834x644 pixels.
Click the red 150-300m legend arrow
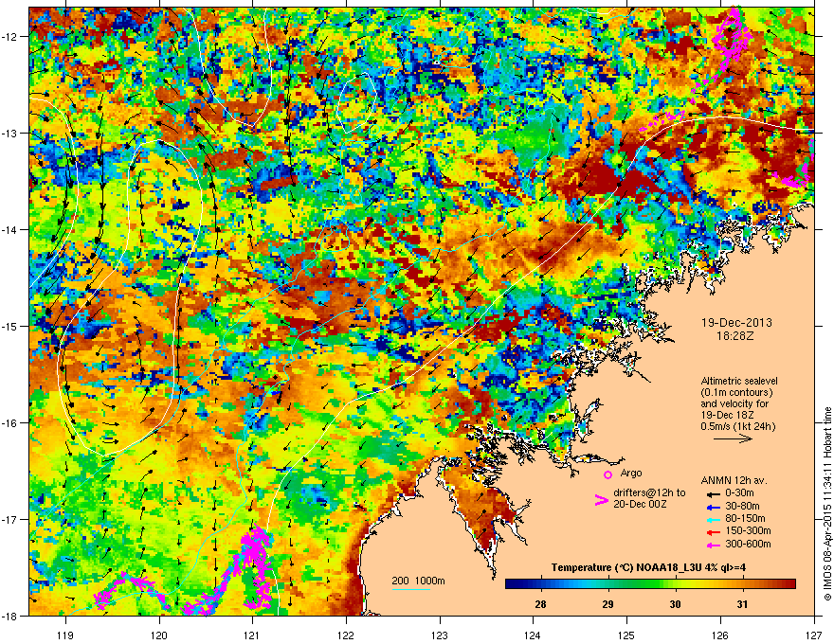[x=714, y=532]
